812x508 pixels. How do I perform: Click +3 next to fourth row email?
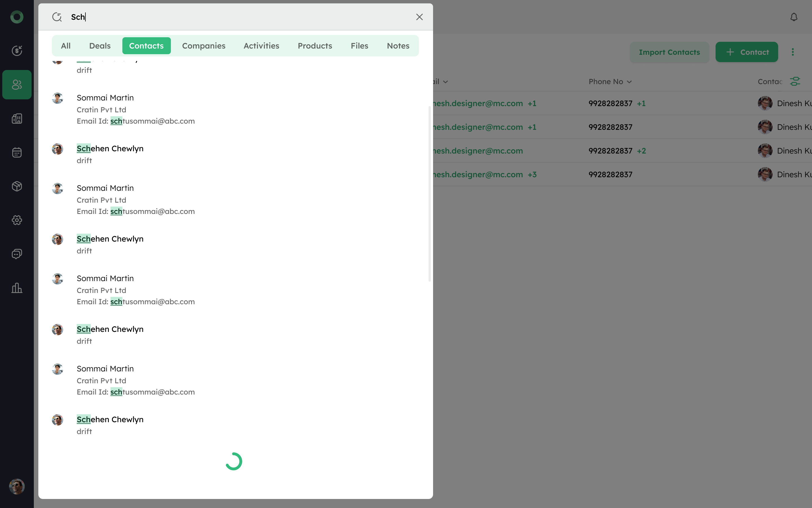coord(532,175)
